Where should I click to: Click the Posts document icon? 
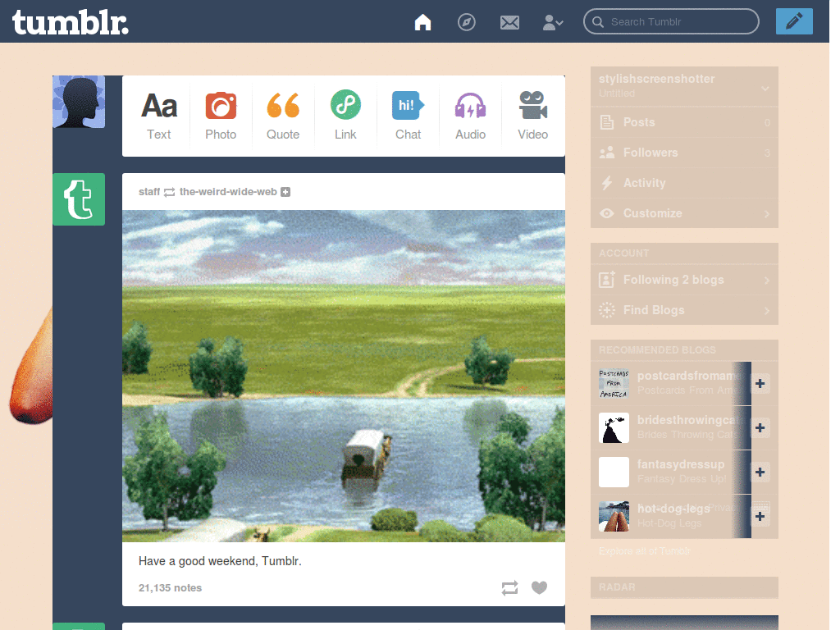tap(606, 122)
